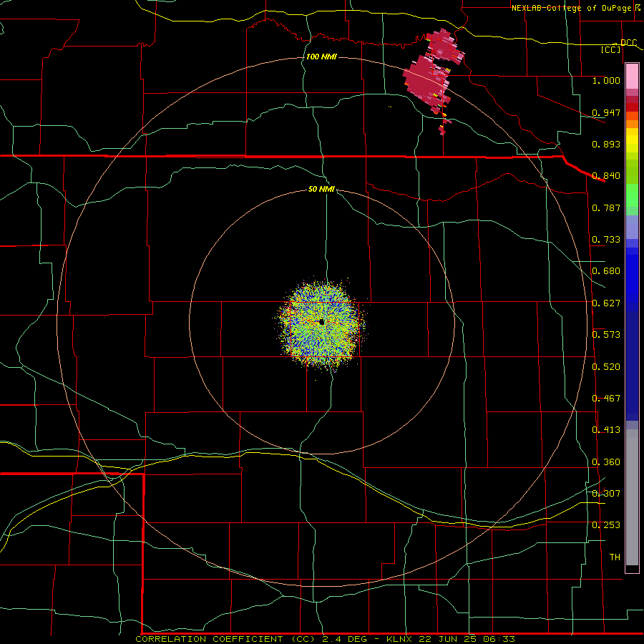Select the 1.000 value on the color scale
Viewport: 644px width, 644px height.
click(606, 80)
